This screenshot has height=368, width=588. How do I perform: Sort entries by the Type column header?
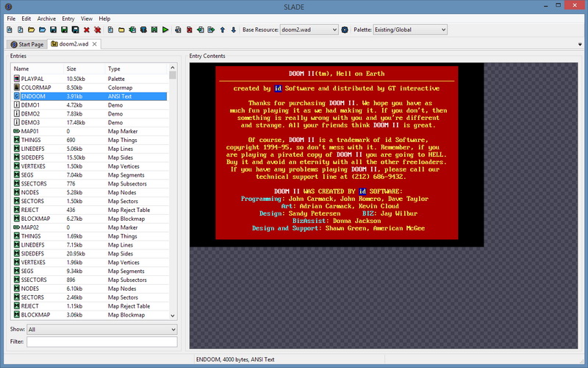(x=115, y=68)
